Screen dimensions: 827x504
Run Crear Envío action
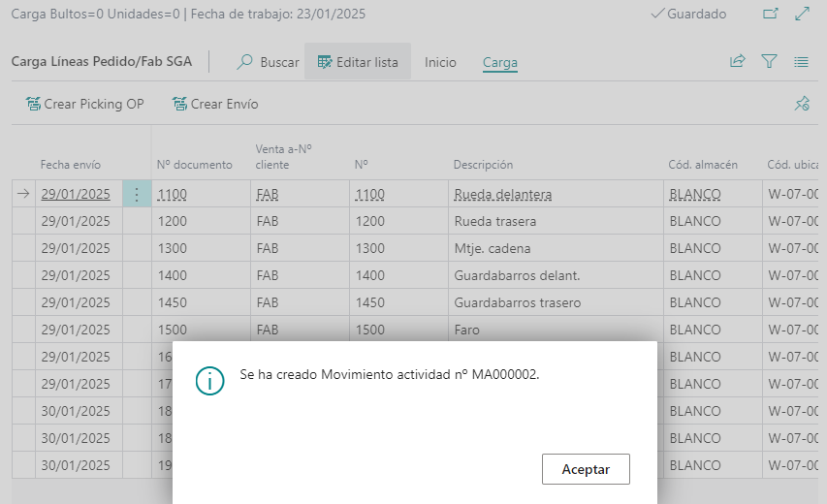click(x=215, y=104)
